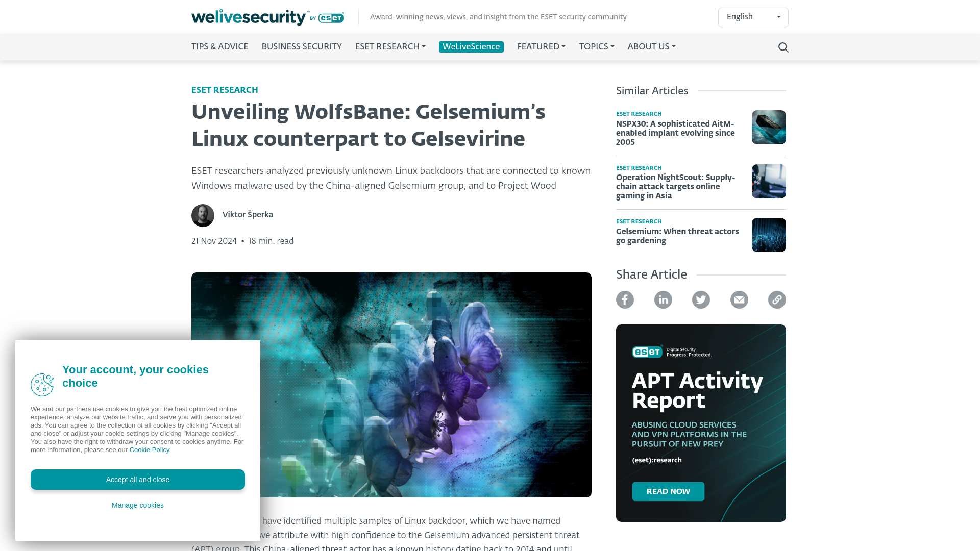Click the cookies settings icon
This screenshot has height=551, width=980.
(42, 385)
